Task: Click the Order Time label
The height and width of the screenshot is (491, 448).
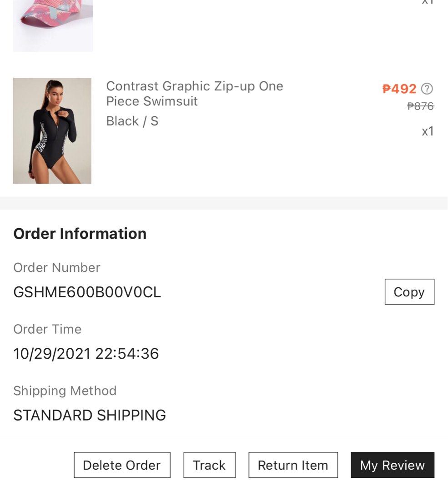Action: [47, 329]
